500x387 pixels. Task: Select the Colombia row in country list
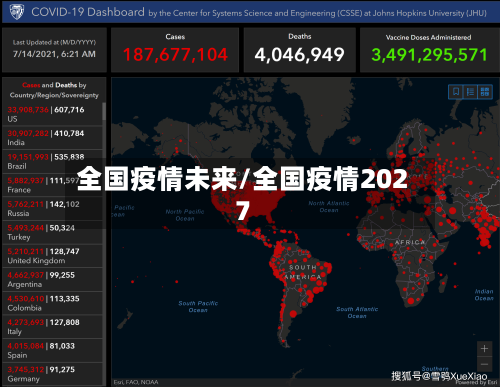52,303
